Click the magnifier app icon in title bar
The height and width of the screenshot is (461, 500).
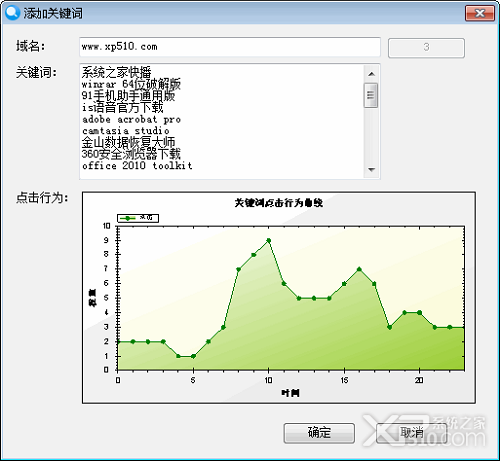click(x=13, y=13)
